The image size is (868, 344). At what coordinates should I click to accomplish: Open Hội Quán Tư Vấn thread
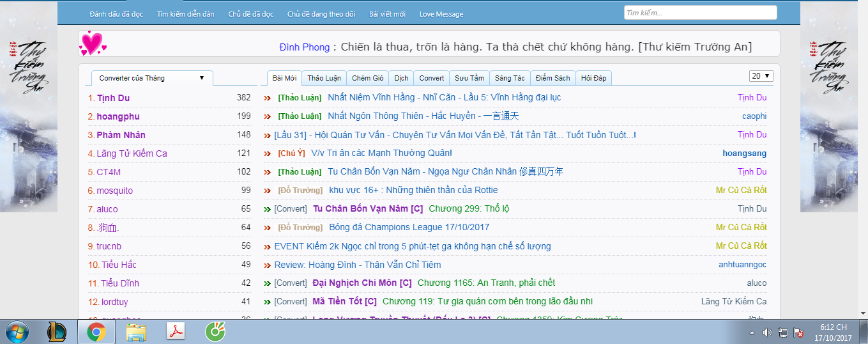[x=455, y=135]
